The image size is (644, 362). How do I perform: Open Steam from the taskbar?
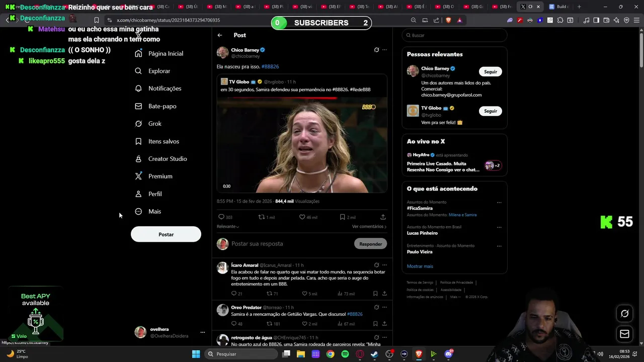pos(374,354)
